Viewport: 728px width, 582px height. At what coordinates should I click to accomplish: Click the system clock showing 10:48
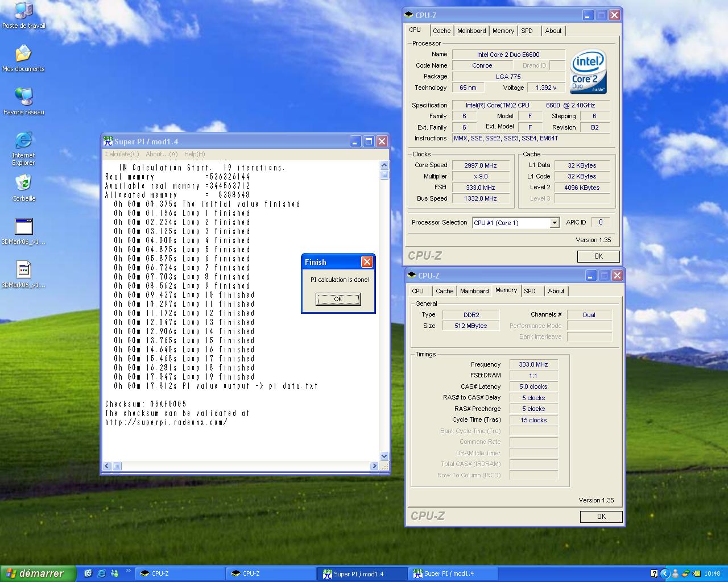tap(712, 574)
